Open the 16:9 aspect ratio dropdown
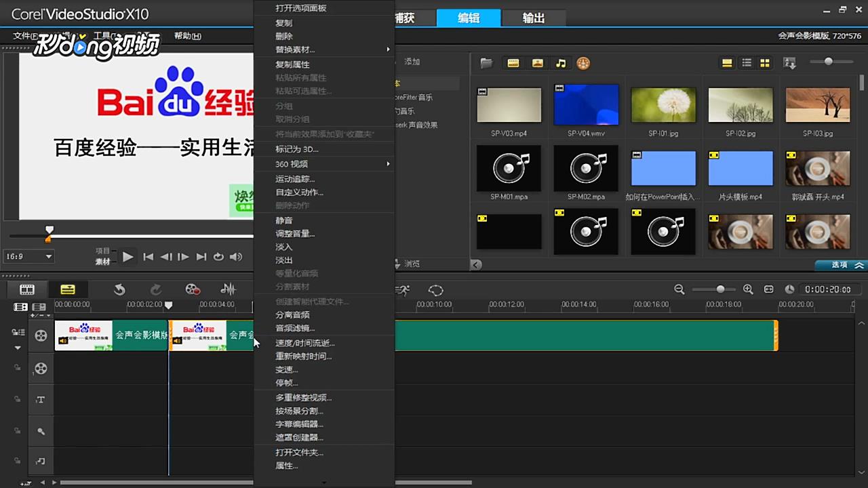The height and width of the screenshot is (488, 868). [29, 257]
